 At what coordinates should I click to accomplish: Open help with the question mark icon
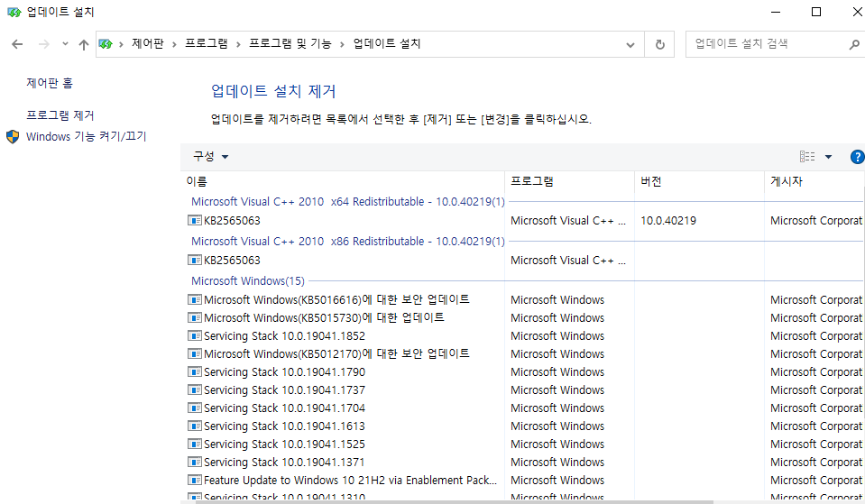pyautogui.click(x=857, y=157)
